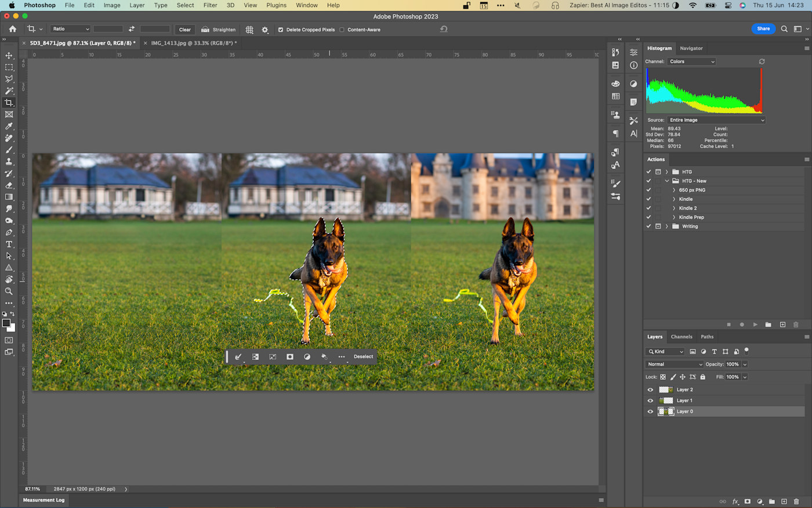Click the crop overlay grid icon
This screenshot has height=508, width=812.
(x=249, y=30)
